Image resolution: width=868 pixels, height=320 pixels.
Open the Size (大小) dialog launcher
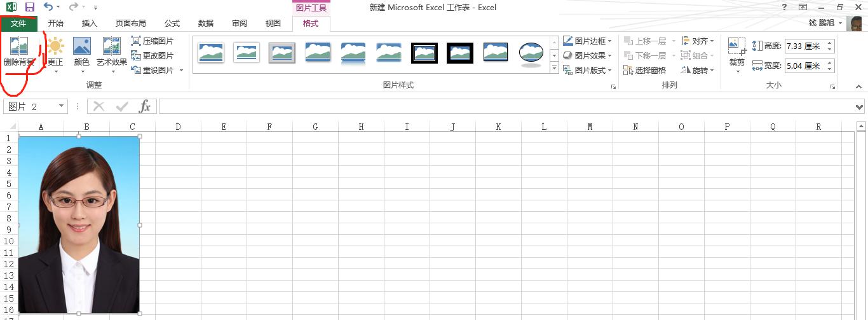coord(832,87)
